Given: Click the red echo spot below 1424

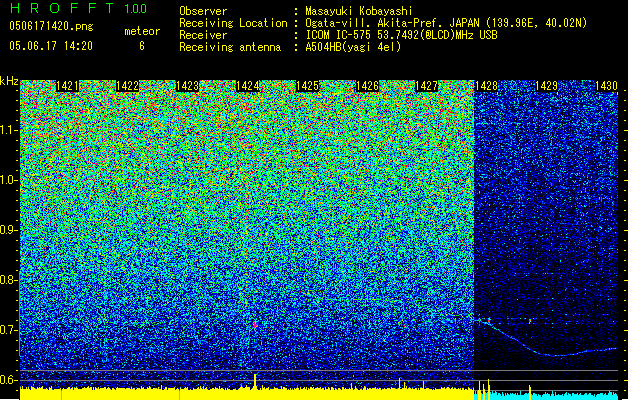Looking at the screenshot, I should pos(255,325).
